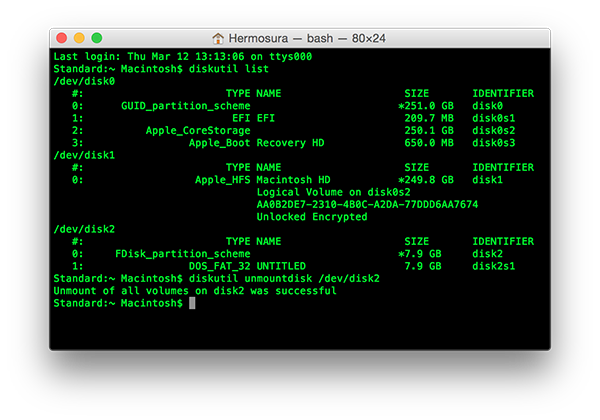This screenshot has width=600, height=420.
Task: Click the disk2s1 identifier
Action: 494,266
